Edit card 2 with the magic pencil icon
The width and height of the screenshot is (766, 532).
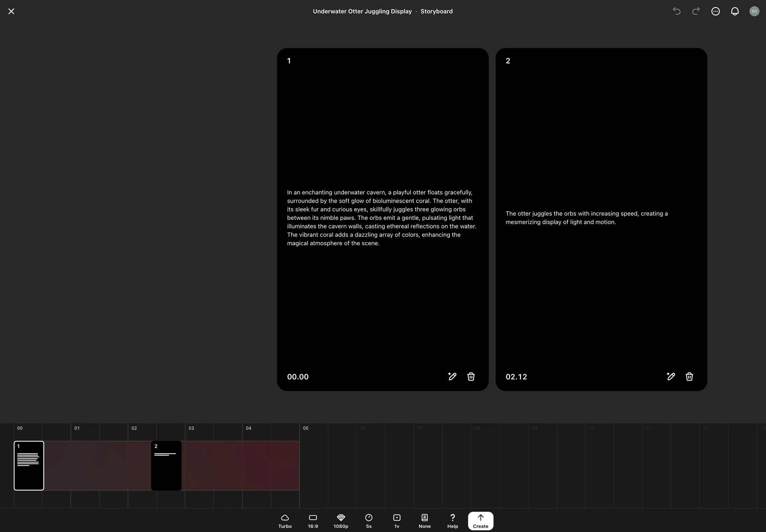click(x=671, y=376)
